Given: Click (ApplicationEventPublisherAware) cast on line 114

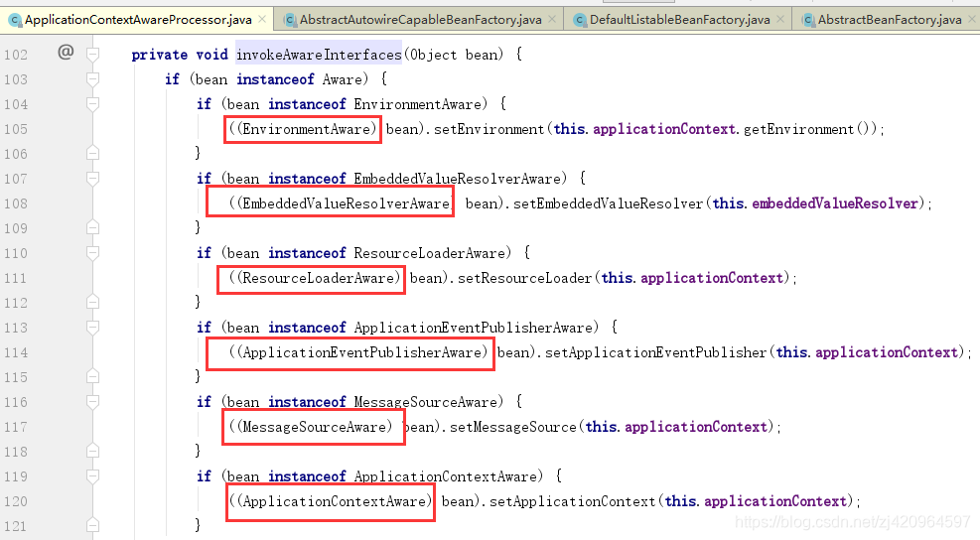Looking at the screenshot, I should tap(361, 352).
